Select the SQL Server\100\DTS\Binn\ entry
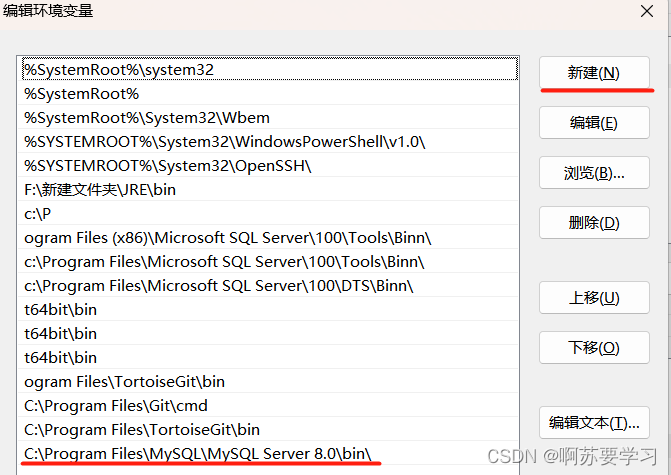The image size is (671, 475). click(268, 285)
